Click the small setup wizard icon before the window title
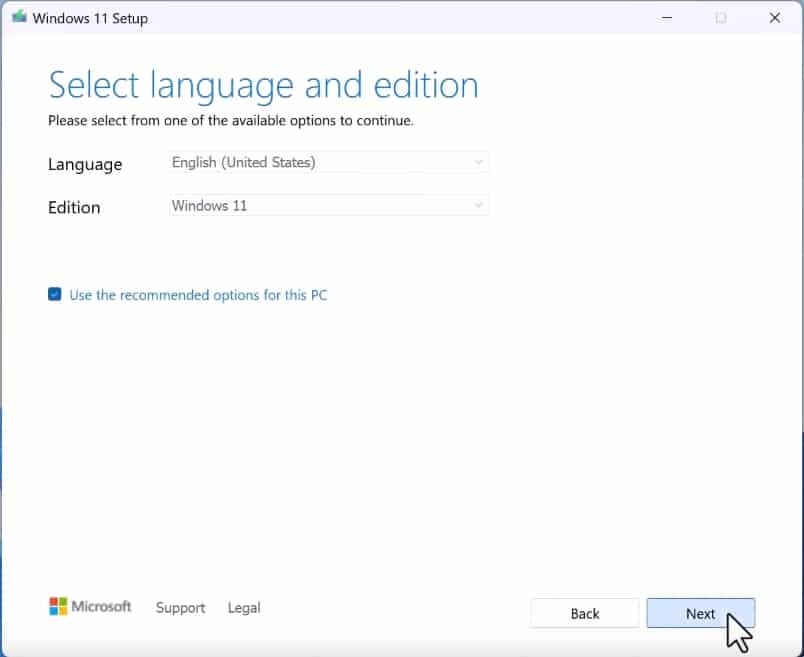Viewport: 804px width, 657px height. point(17,17)
